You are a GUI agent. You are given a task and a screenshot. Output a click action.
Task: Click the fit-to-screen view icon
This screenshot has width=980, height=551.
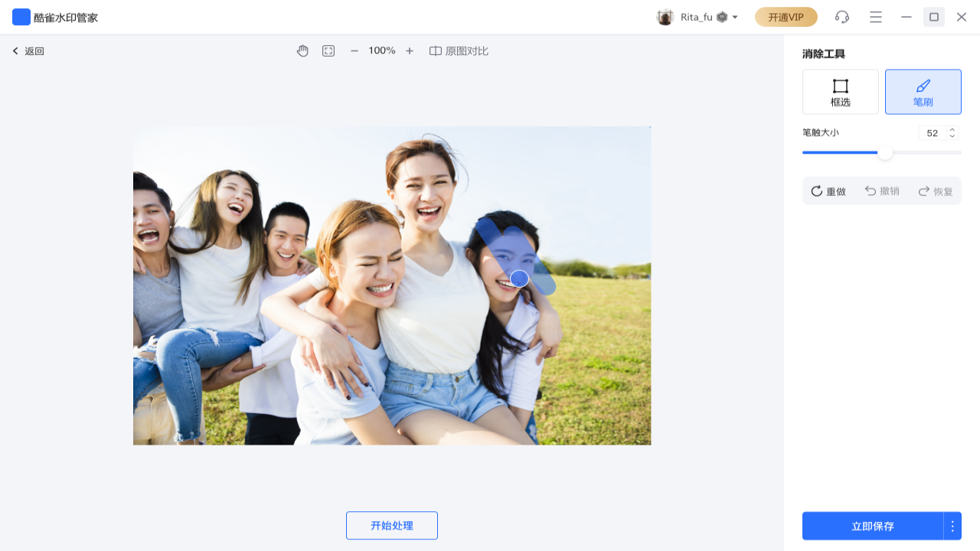click(x=328, y=51)
